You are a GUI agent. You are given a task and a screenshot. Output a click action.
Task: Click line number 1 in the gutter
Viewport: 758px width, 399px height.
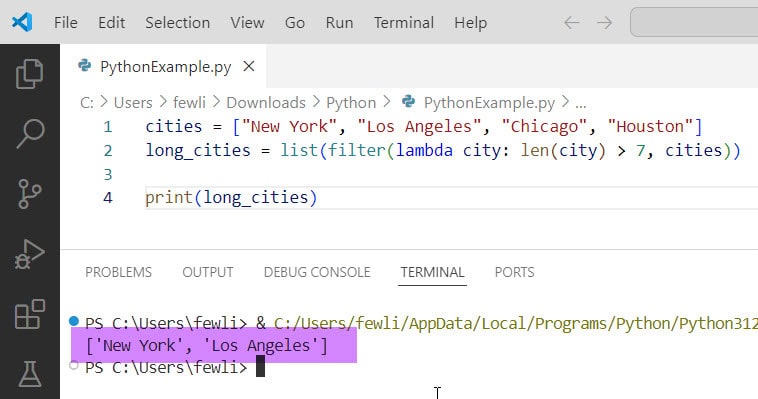108,127
